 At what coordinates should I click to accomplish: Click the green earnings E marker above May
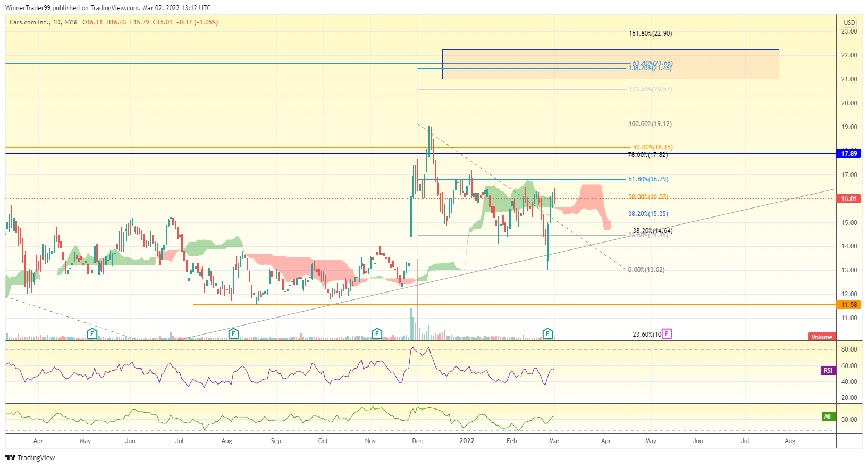tap(92, 334)
